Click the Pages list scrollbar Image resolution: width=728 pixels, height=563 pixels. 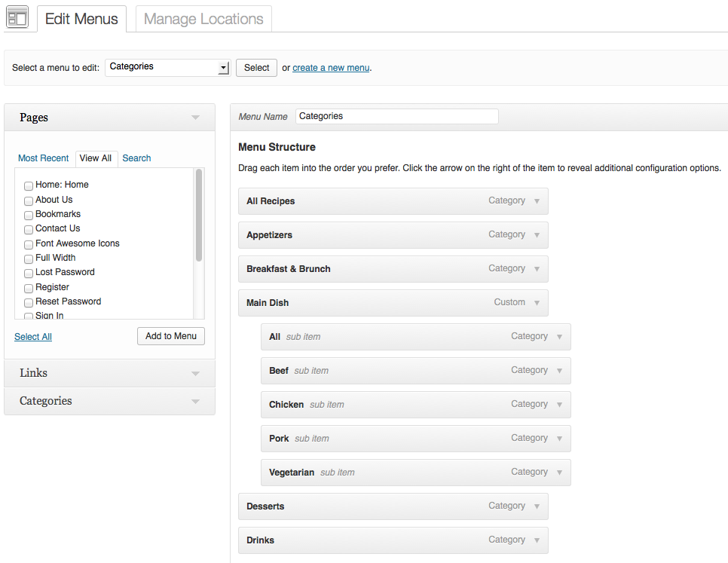199,215
